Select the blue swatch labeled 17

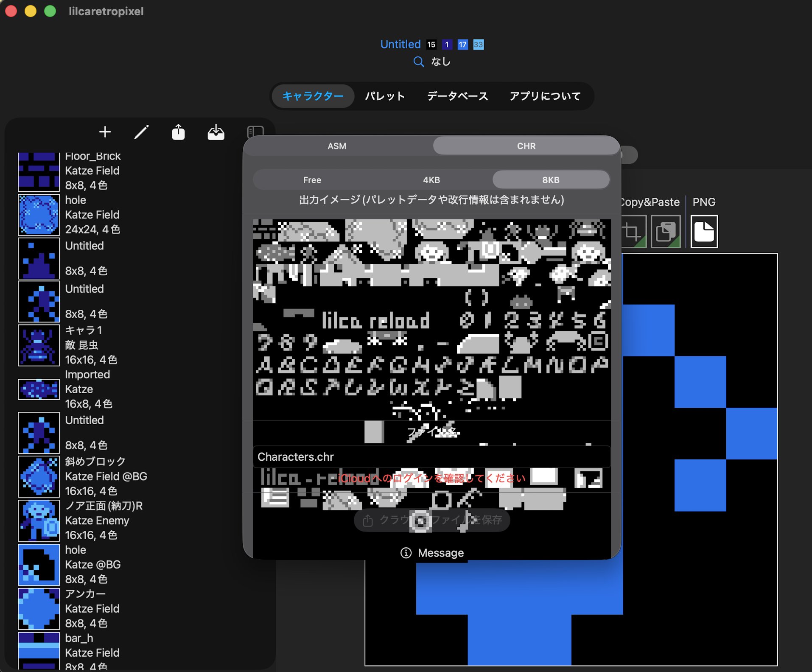(x=463, y=45)
